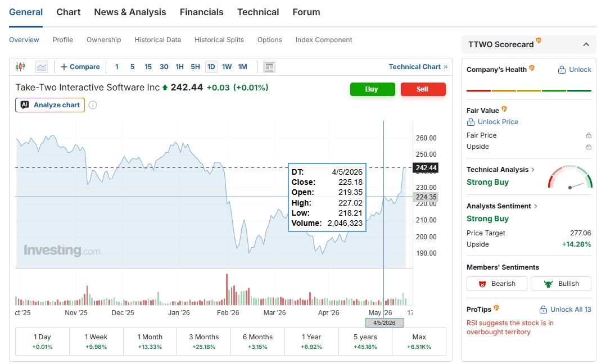Open the General tab
This screenshot has width=606, height=364.
tap(26, 12)
